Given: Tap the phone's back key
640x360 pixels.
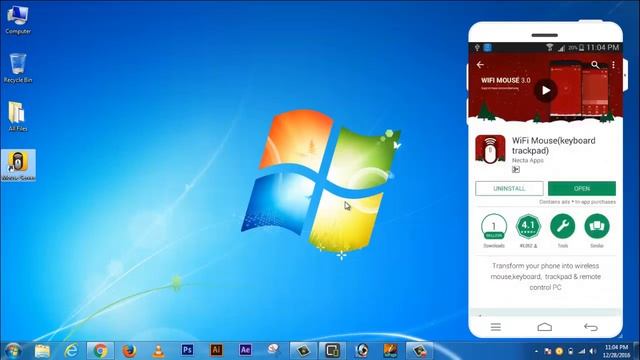Looking at the screenshot, I should [x=591, y=327].
